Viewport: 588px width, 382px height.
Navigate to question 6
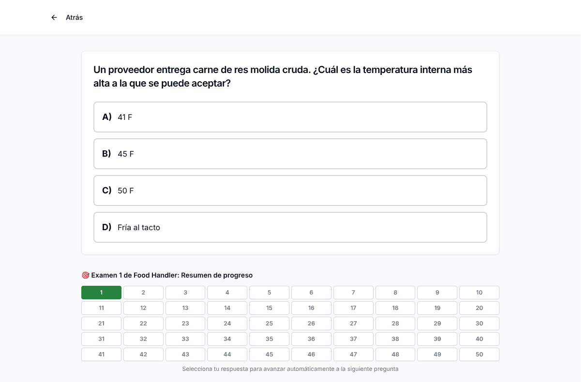click(x=311, y=293)
